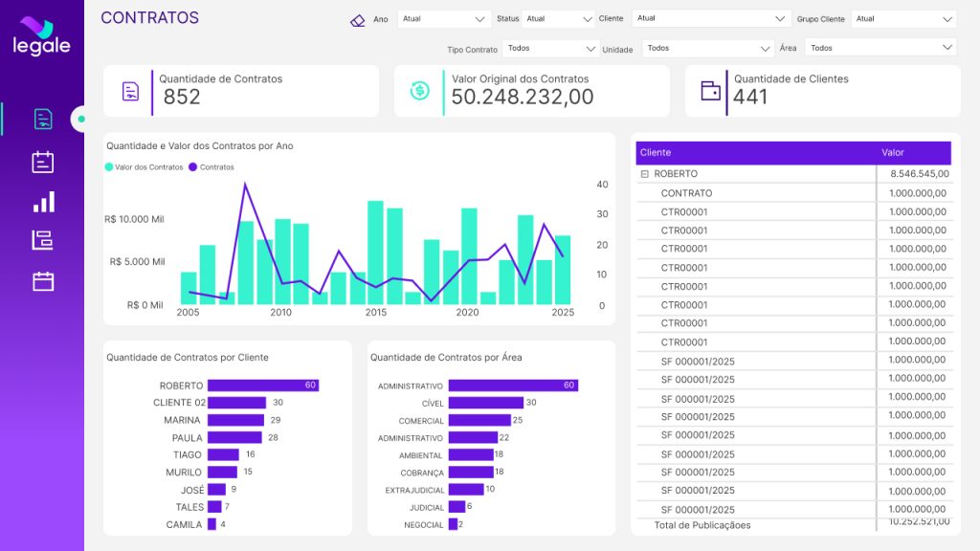Open the layout panel sidebar icon

pyautogui.click(x=43, y=240)
